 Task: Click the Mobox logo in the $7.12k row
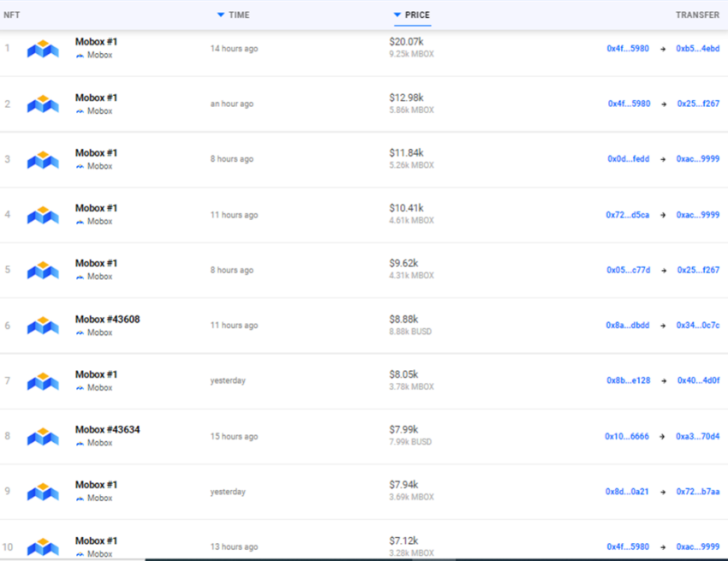click(x=43, y=546)
